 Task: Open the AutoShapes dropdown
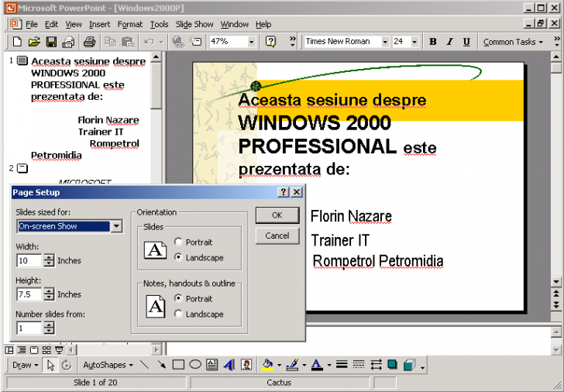click(108, 365)
